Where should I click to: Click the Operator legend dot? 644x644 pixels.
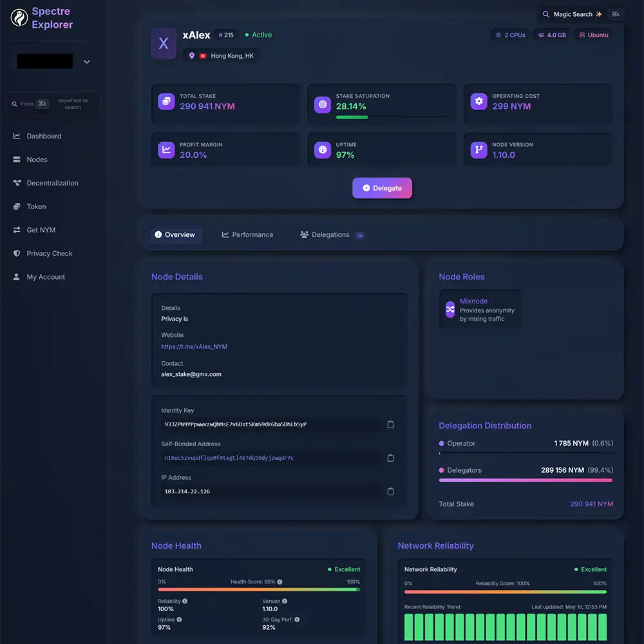(x=442, y=444)
